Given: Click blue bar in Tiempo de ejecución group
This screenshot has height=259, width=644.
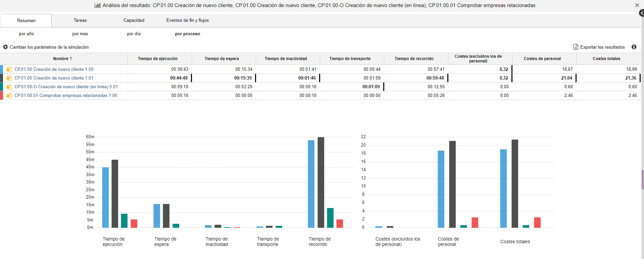Looking at the screenshot, I should tap(105, 198).
